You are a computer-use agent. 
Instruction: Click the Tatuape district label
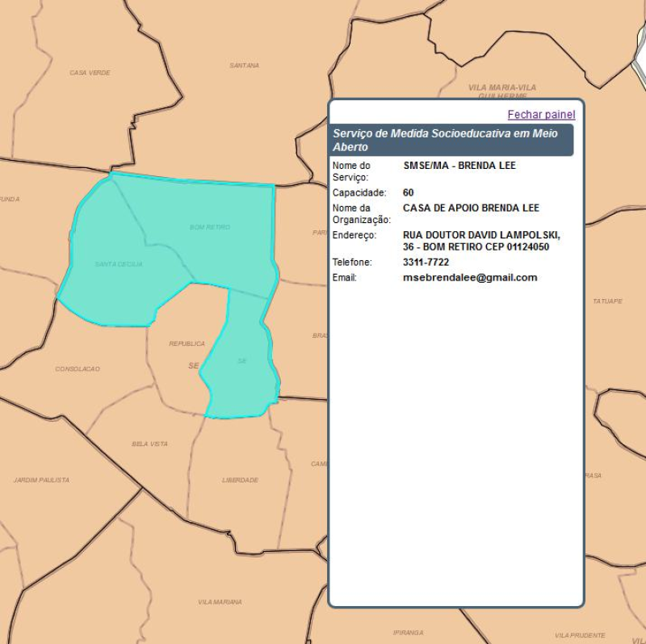(607, 301)
